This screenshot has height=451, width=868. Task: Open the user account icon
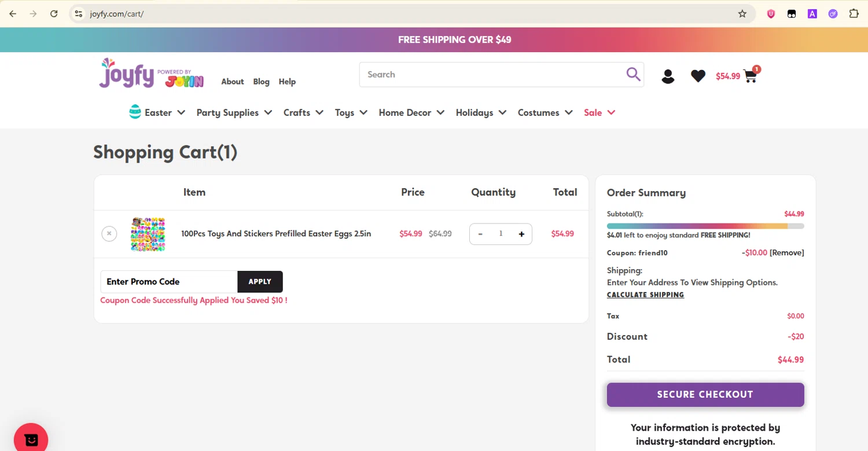(x=668, y=76)
